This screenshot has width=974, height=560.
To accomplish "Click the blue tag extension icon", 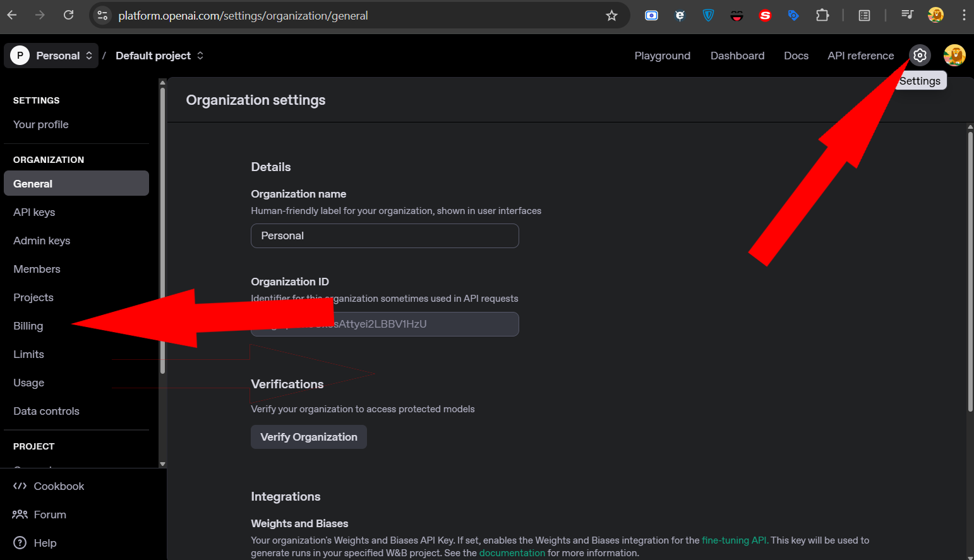I will pyautogui.click(x=793, y=15).
